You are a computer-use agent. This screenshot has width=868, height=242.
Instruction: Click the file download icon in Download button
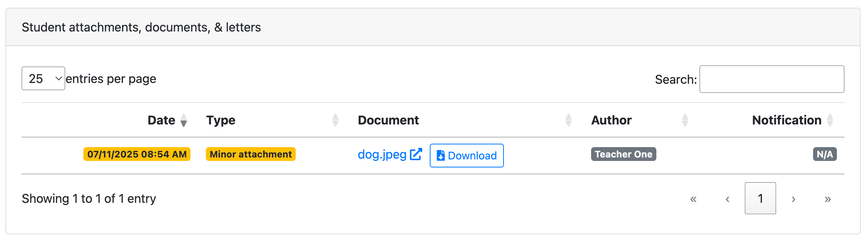tap(441, 156)
